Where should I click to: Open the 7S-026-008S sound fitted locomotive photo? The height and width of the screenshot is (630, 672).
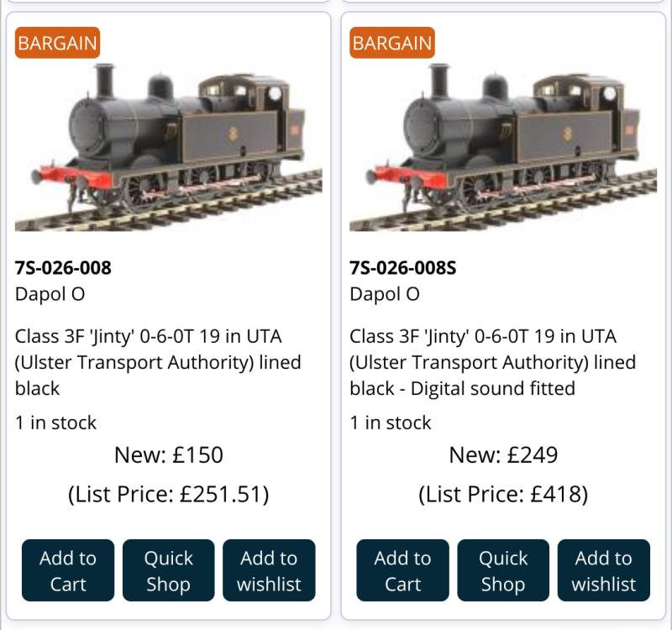(x=502, y=139)
